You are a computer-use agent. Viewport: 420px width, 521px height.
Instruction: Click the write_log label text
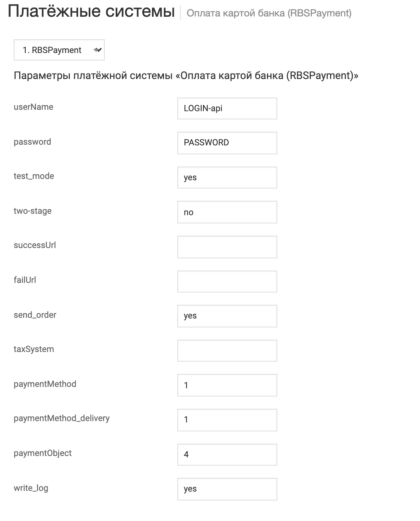(x=31, y=488)
